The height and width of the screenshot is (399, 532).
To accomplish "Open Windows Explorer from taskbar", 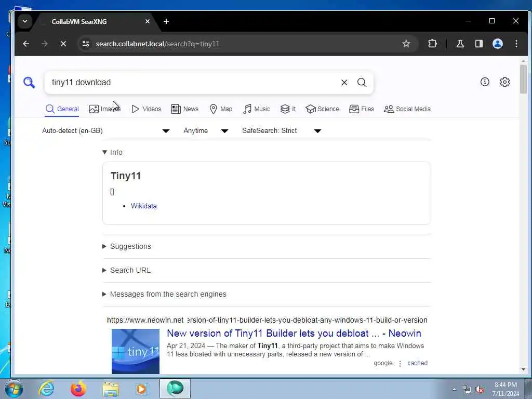I will [x=111, y=389].
